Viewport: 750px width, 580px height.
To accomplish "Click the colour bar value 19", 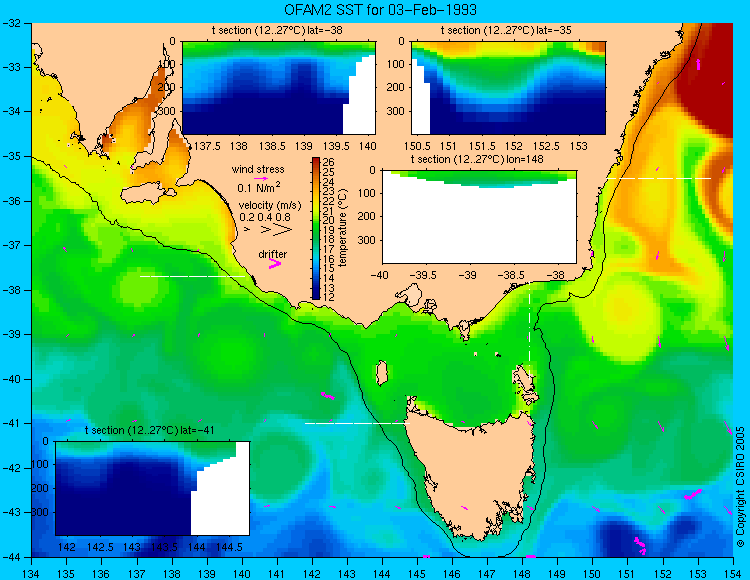I will [x=328, y=230].
